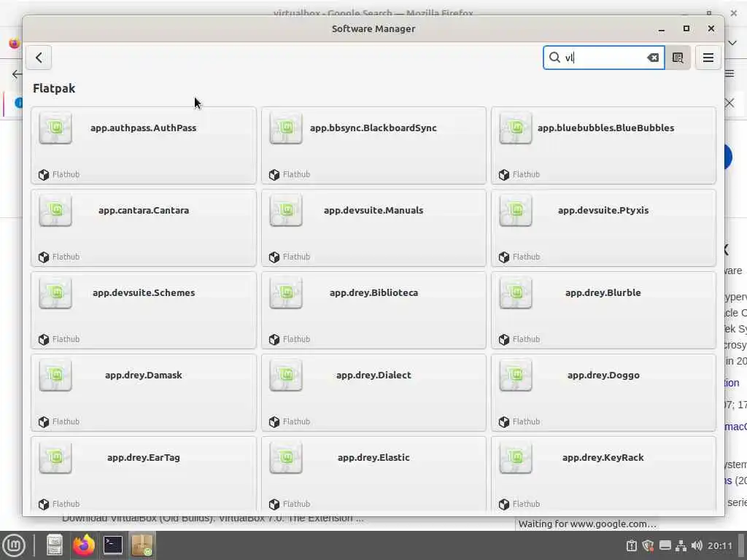This screenshot has height=560, width=747.
Task: Select the app.drey.EarTag title text
Action: pyautogui.click(x=144, y=457)
